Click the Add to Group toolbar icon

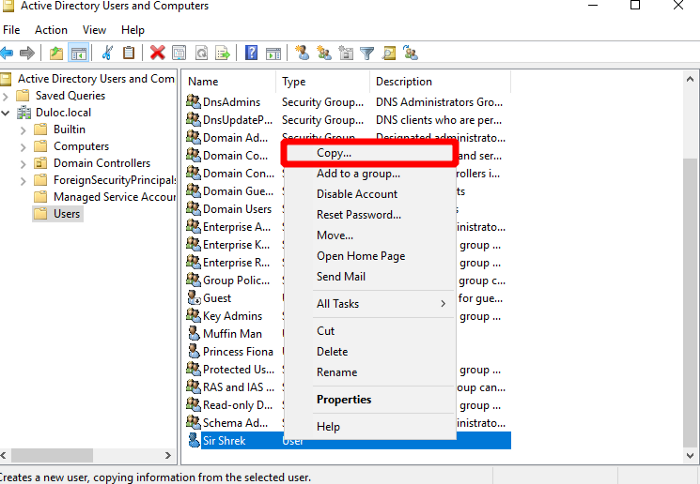point(410,53)
